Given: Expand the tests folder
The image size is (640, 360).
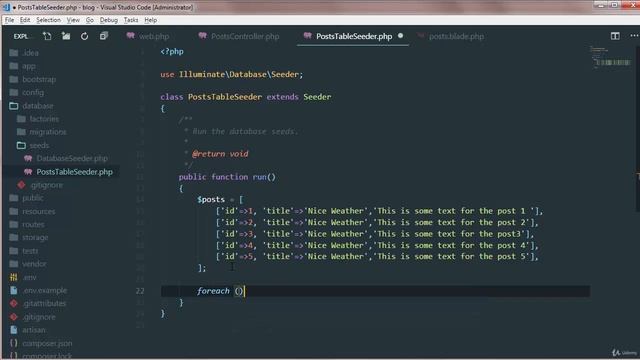Looking at the screenshot, I should point(30,251).
